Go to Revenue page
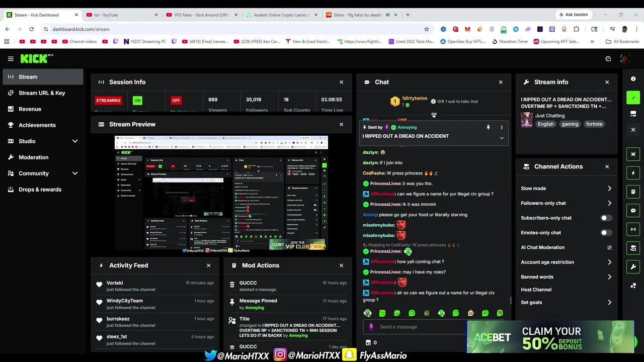This screenshot has width=644, height=362. tap(43, 109)
